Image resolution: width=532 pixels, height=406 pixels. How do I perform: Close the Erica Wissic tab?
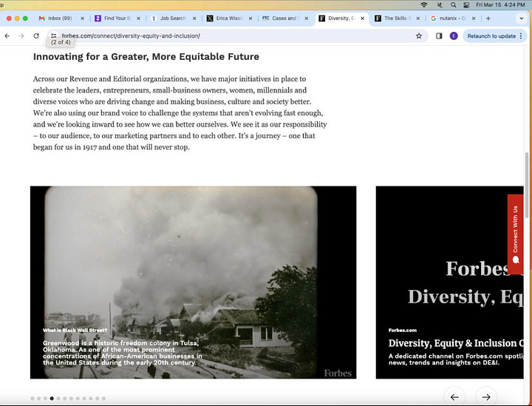point(250,18)
